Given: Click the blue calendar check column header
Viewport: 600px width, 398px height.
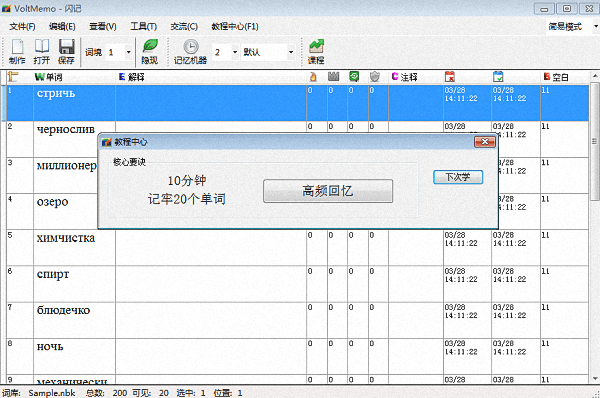Looking at the screenshot, I should pos(498,77).
